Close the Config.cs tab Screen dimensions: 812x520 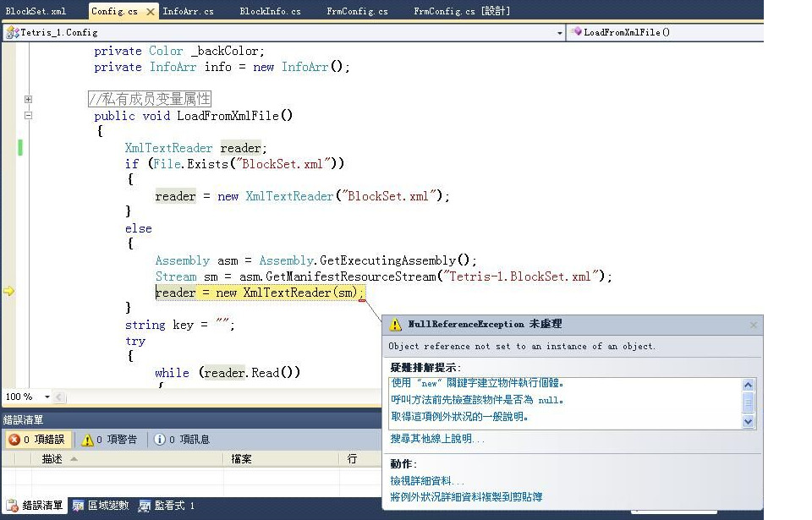point(151,11)
